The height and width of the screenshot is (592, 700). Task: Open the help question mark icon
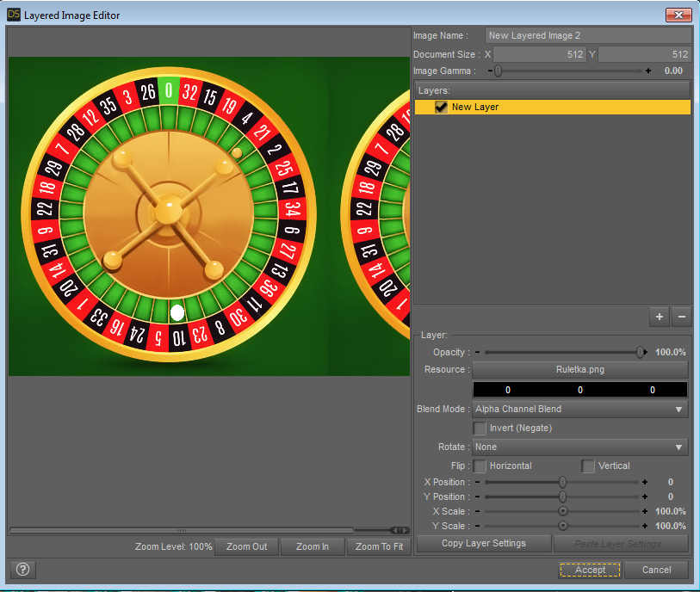(x=23, y=569)
